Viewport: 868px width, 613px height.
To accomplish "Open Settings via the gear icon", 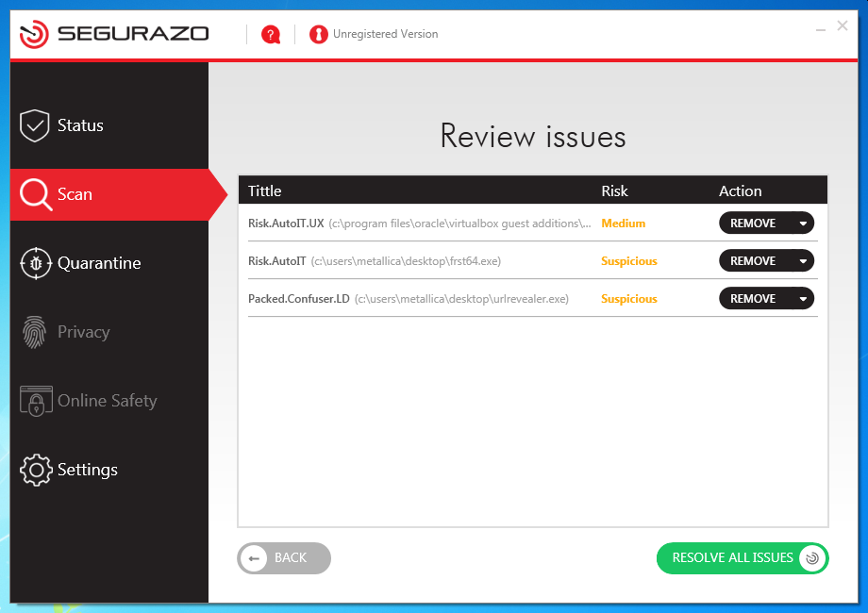I will pos(36,470).
